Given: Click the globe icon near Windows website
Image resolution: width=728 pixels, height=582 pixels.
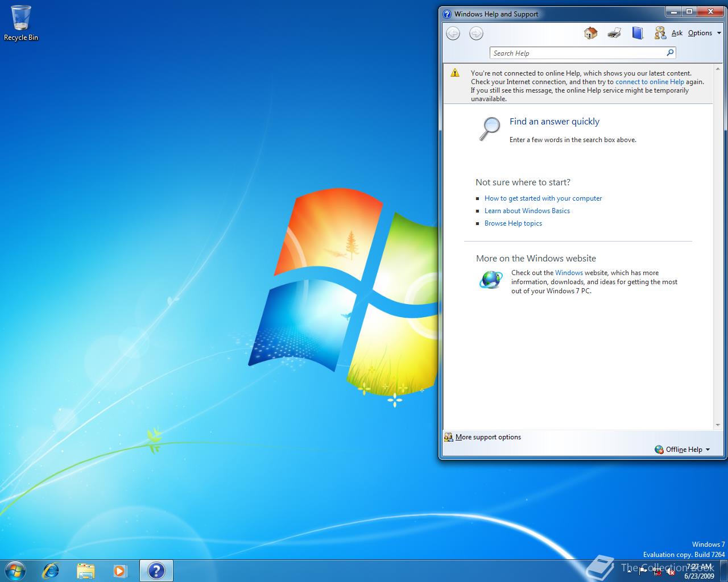Looking at the screenshot, I should point(491,279).
